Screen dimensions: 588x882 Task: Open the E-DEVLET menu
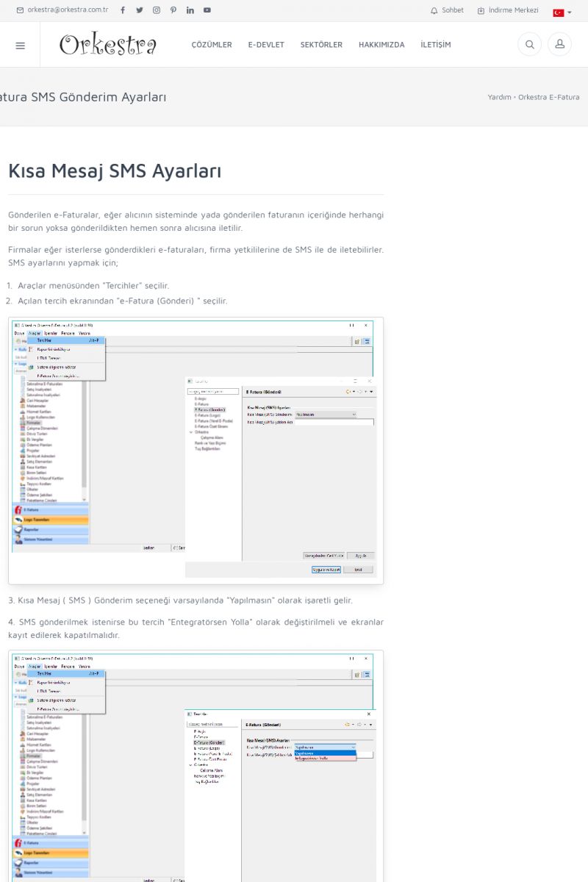click(x=266, y=45)
